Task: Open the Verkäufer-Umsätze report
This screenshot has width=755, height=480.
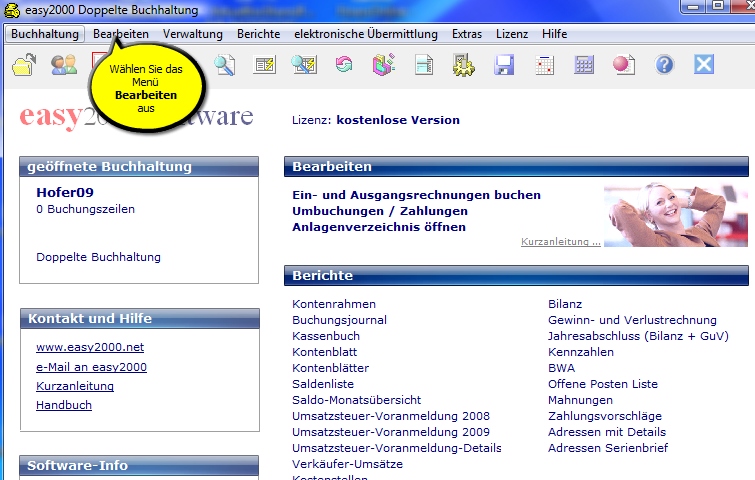Action: click(x=348, y=464)
